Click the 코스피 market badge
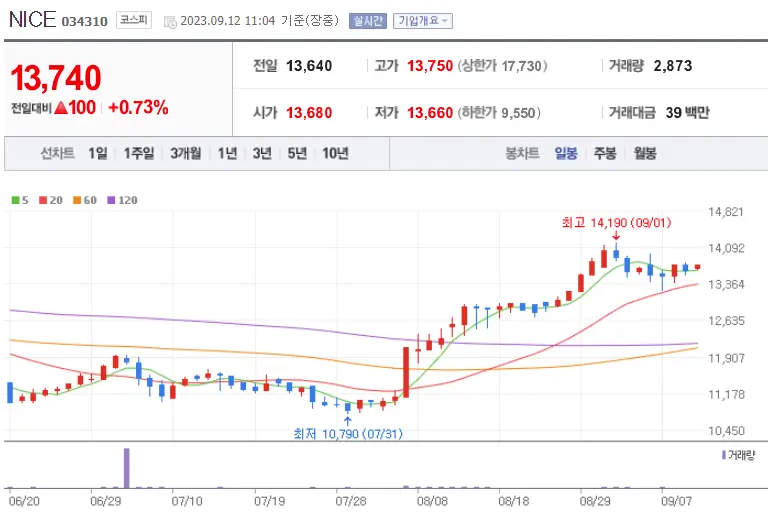The image size is (768, 517). click(x=134, y=20)
